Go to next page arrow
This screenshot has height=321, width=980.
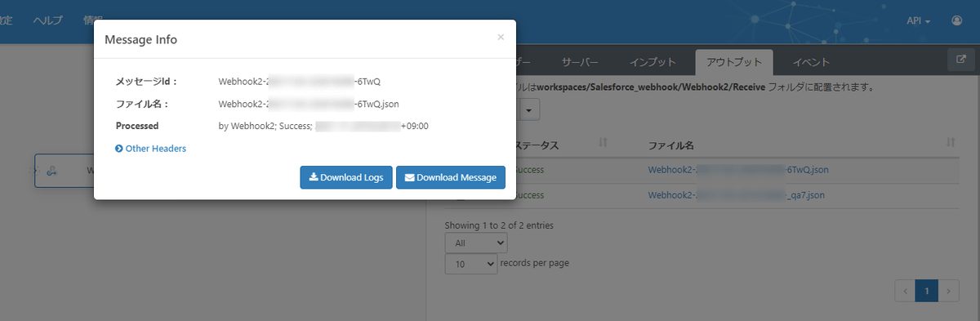coord(949,290)
